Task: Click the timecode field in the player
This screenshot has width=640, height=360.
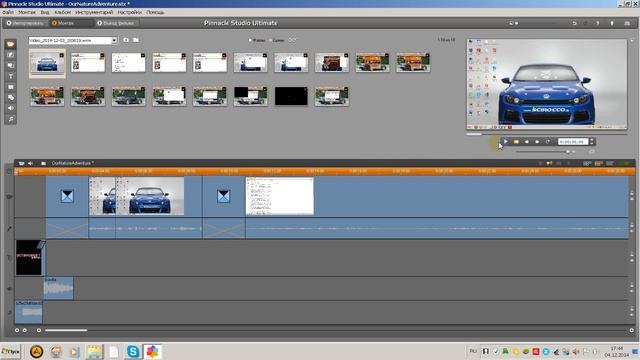Action: [x=573, y=142]
